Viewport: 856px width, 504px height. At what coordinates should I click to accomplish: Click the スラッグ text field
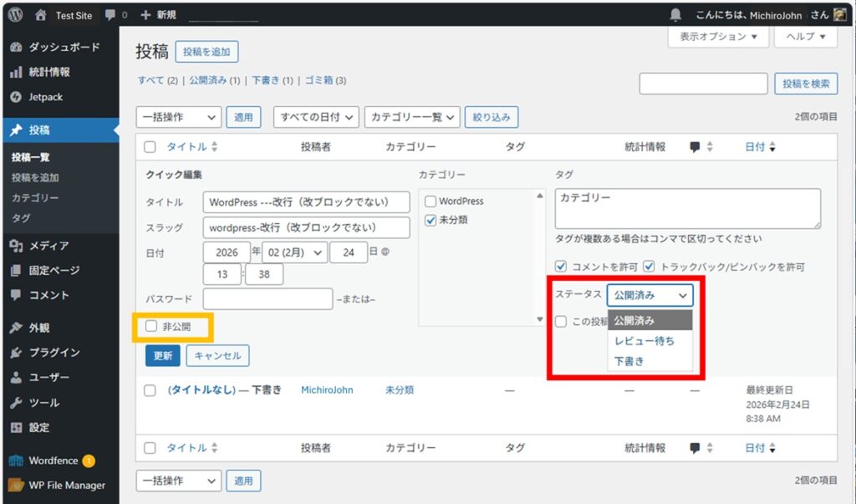(306, 227)
